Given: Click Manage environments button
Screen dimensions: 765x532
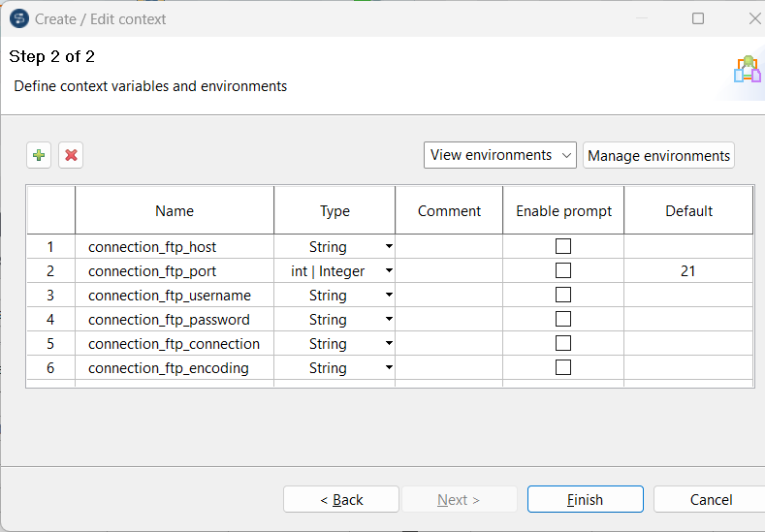Looking at the screenshot, I should click(658, 155).
